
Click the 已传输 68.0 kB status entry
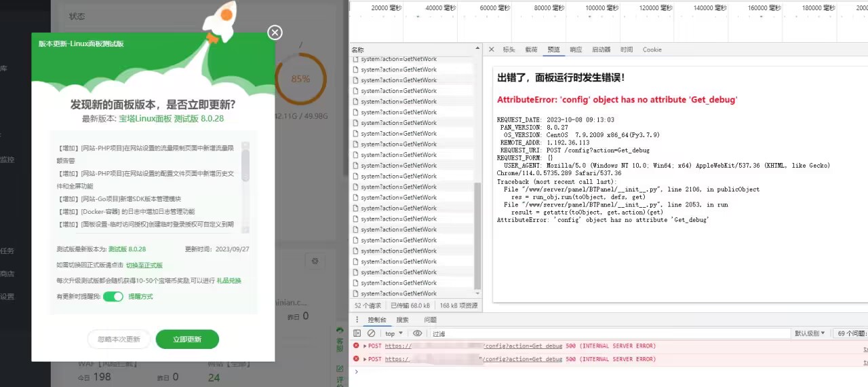pos(410,306)
